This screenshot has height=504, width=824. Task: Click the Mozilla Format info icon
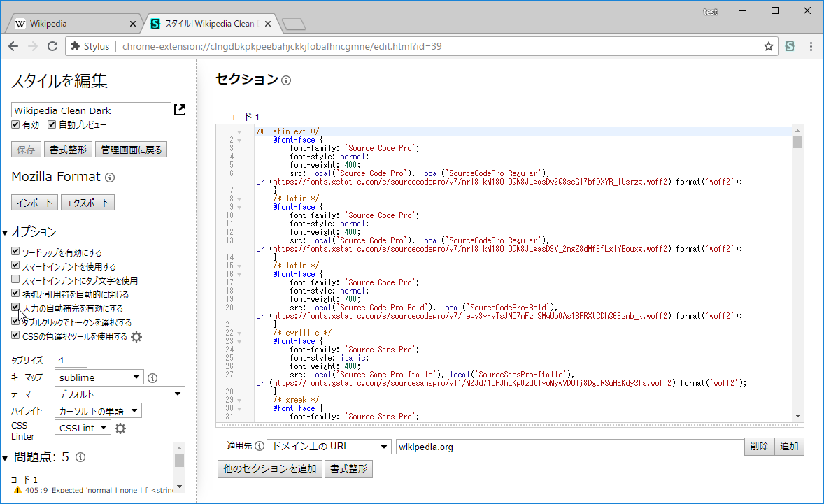(x=110, y=178)
